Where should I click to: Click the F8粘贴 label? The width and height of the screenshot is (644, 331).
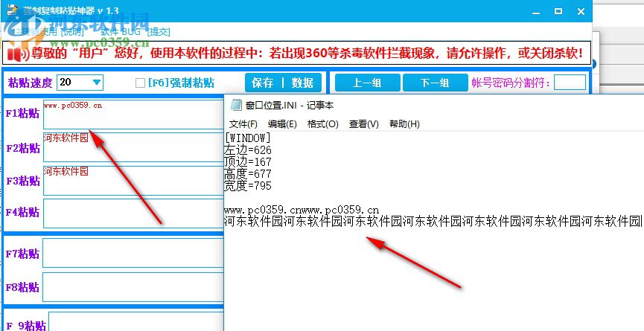pos(22,287)
